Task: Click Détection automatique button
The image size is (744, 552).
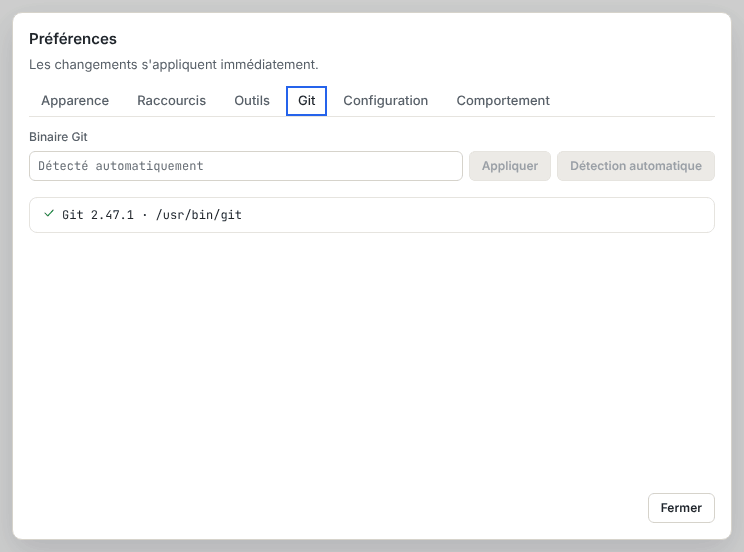Action: pos(636,166)
